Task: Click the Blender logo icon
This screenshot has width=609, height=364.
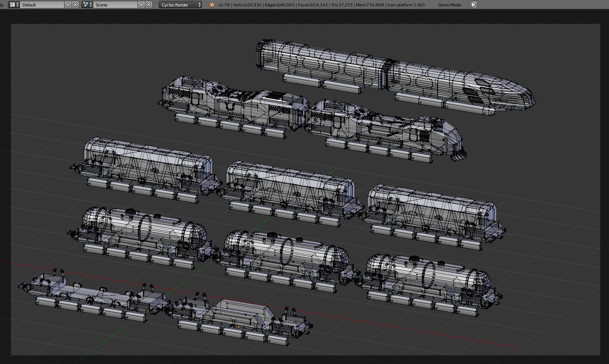Action: [x=212, y=5]
